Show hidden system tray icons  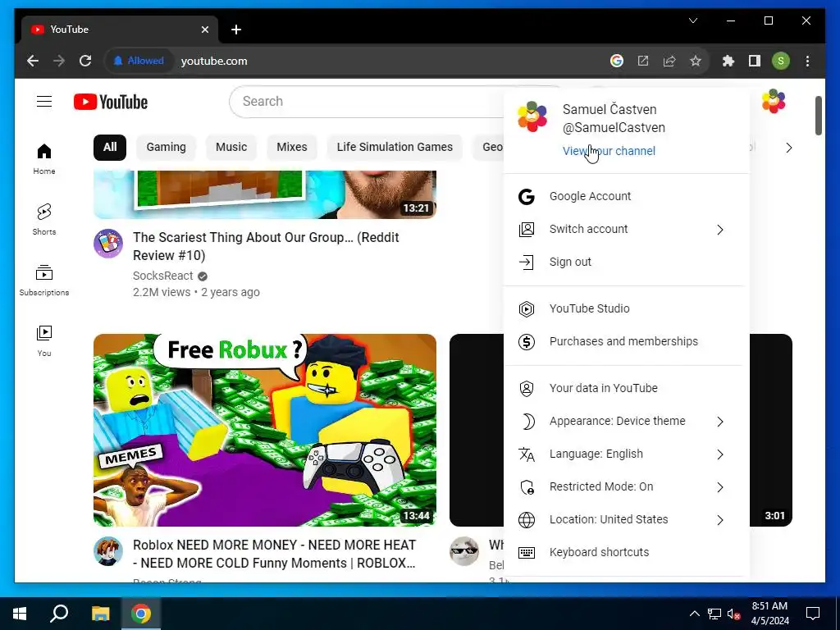pos(694,614)
